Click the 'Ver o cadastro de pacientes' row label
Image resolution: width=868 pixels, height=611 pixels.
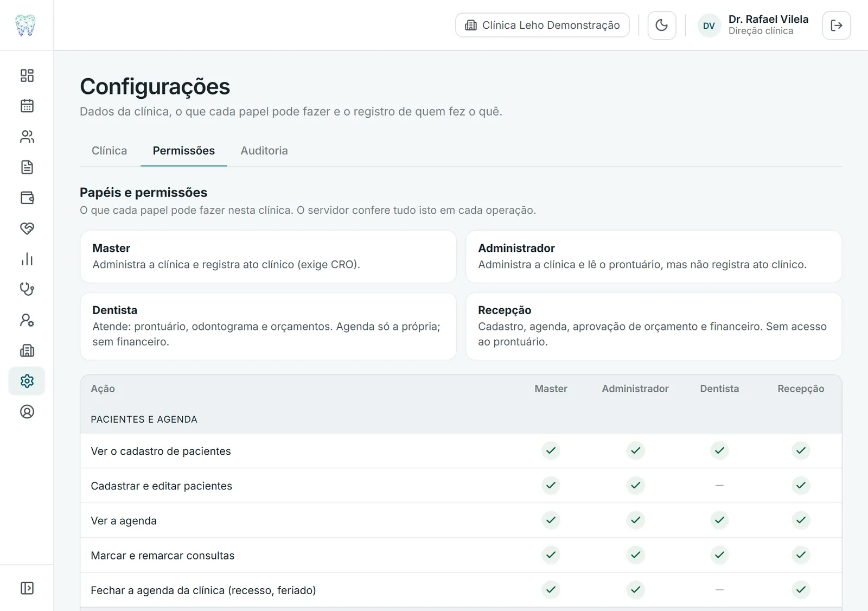tap(161, 451)
